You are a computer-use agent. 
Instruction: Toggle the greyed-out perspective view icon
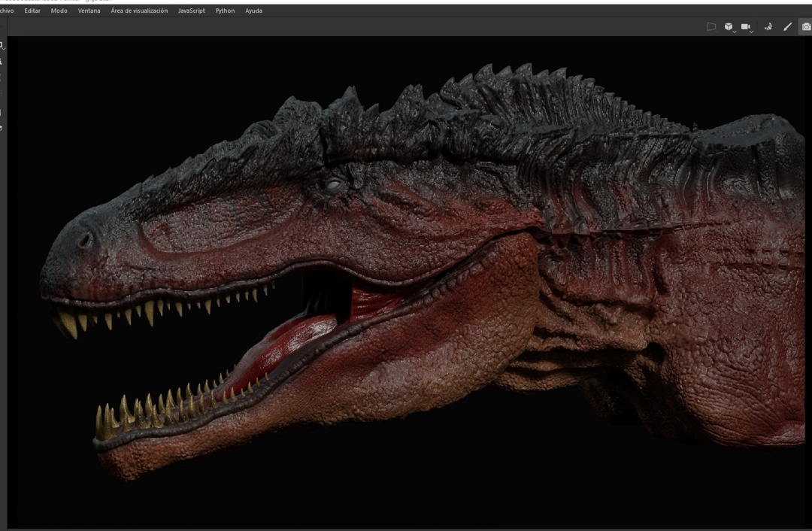click(710, 26)
